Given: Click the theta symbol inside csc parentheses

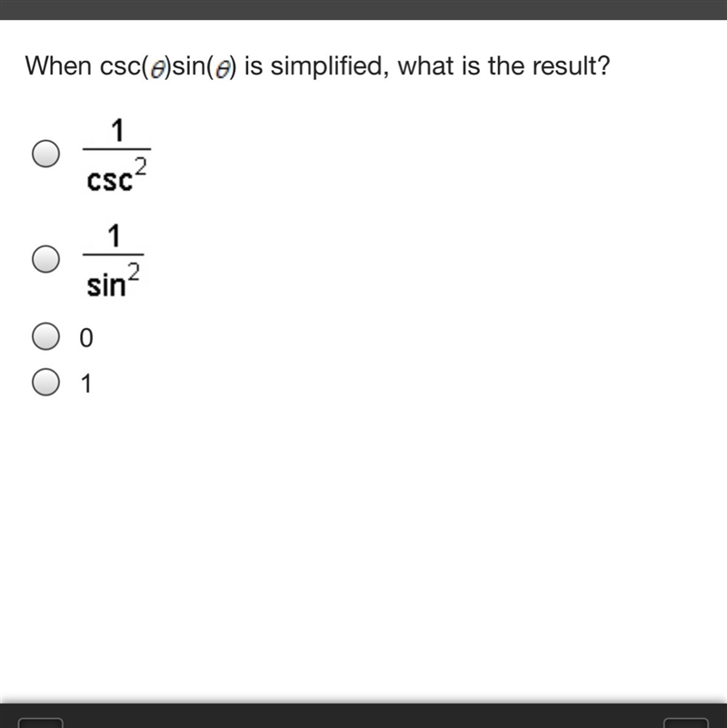Looking at the screenshot, I should coord(158,70).
